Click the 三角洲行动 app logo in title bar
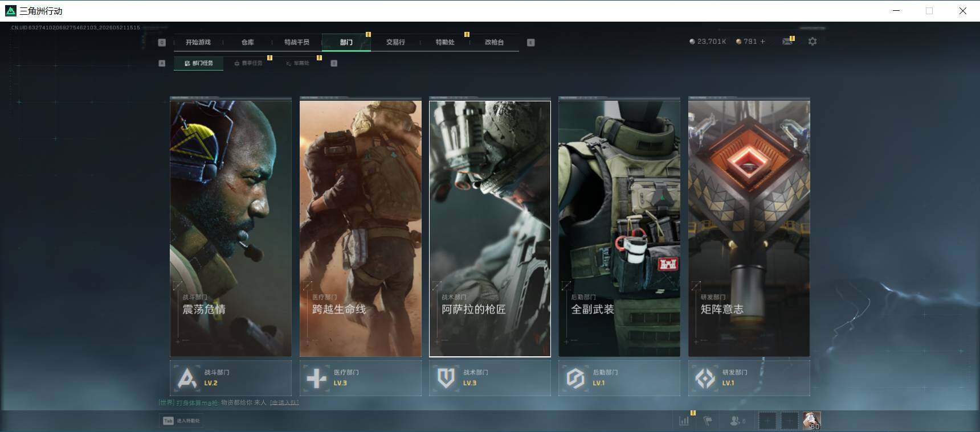 10,11
